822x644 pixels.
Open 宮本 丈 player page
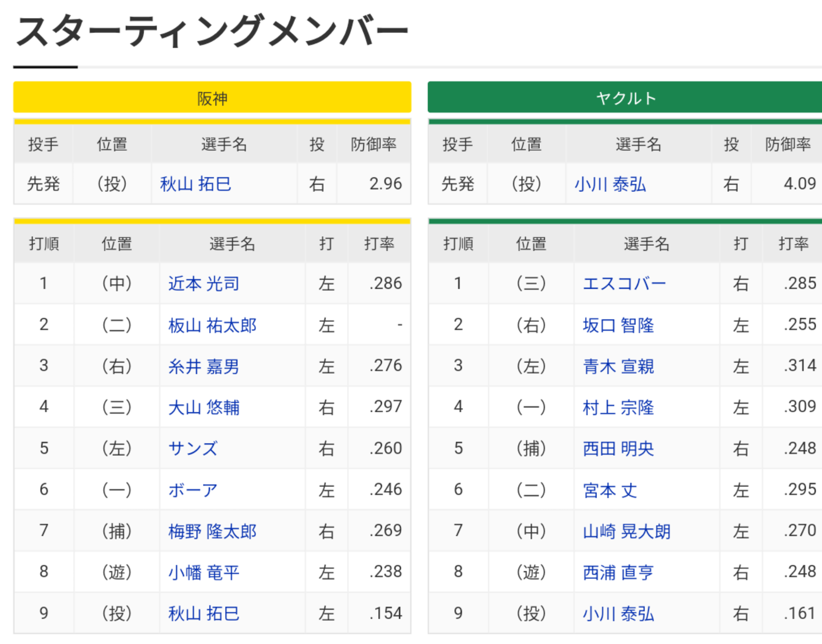tap(610, 490)
